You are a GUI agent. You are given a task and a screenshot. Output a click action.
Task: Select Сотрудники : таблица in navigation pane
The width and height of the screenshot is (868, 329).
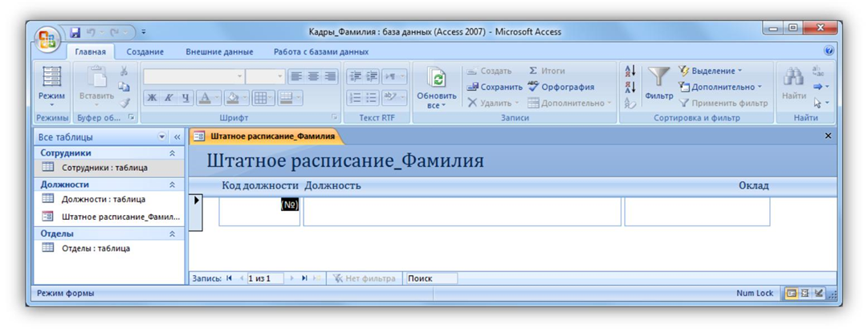pyautogui.click(x=110, y=168)
